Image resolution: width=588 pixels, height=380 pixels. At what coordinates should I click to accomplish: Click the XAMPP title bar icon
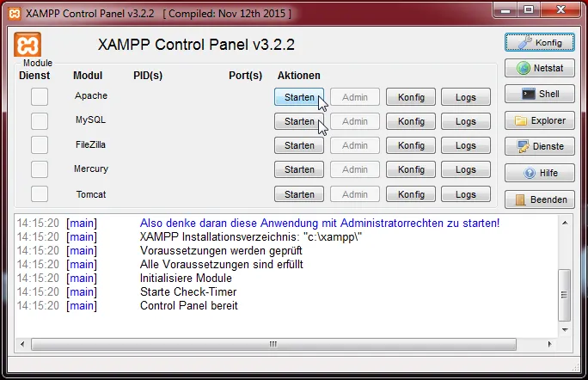point(15,14)
